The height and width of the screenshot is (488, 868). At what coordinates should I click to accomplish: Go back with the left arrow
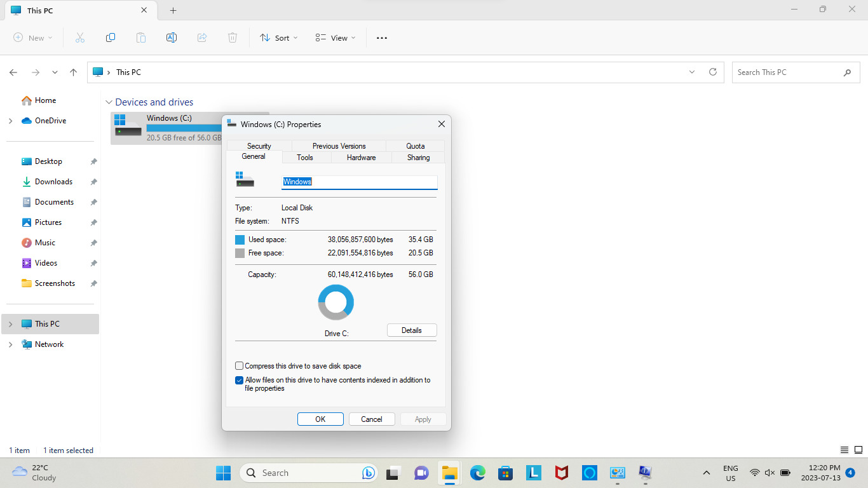click(x=13, y=72)
